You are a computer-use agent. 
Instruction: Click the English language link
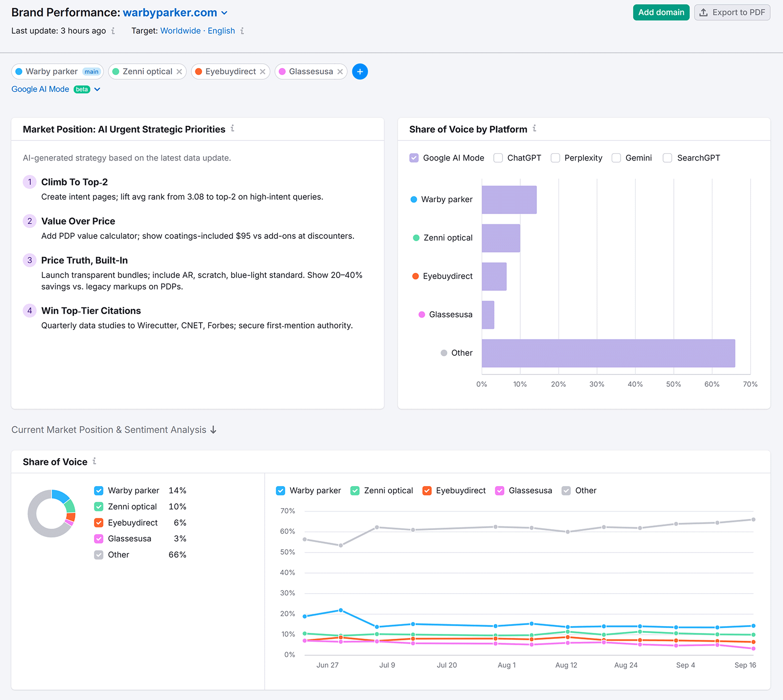tap(221, 31)
